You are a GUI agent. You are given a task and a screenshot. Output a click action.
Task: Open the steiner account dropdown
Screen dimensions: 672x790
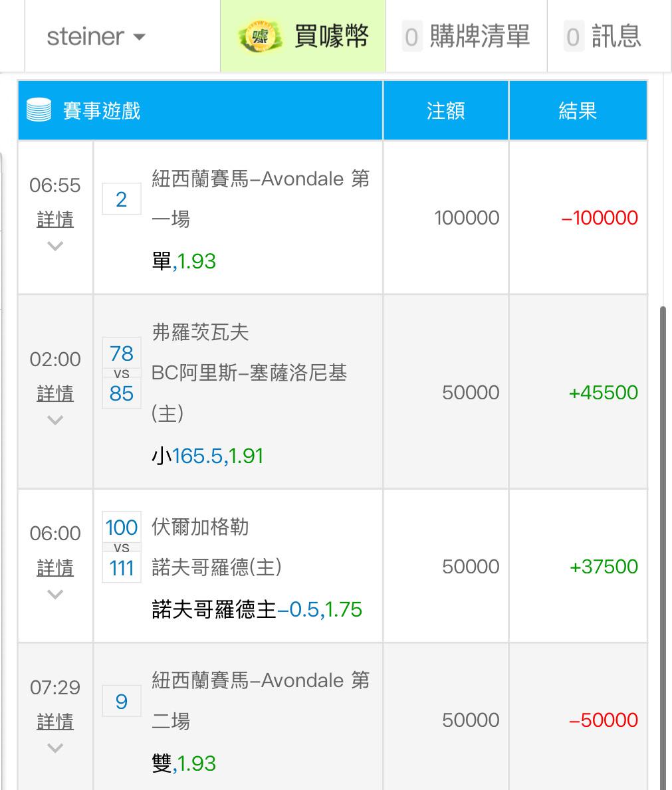[96, 37]
